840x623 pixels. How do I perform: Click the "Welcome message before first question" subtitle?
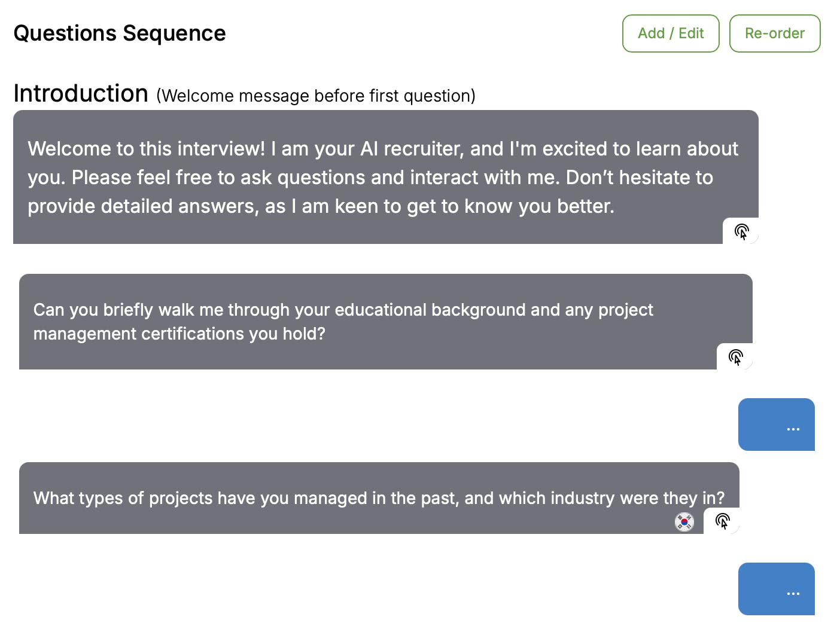pos(315,96)
